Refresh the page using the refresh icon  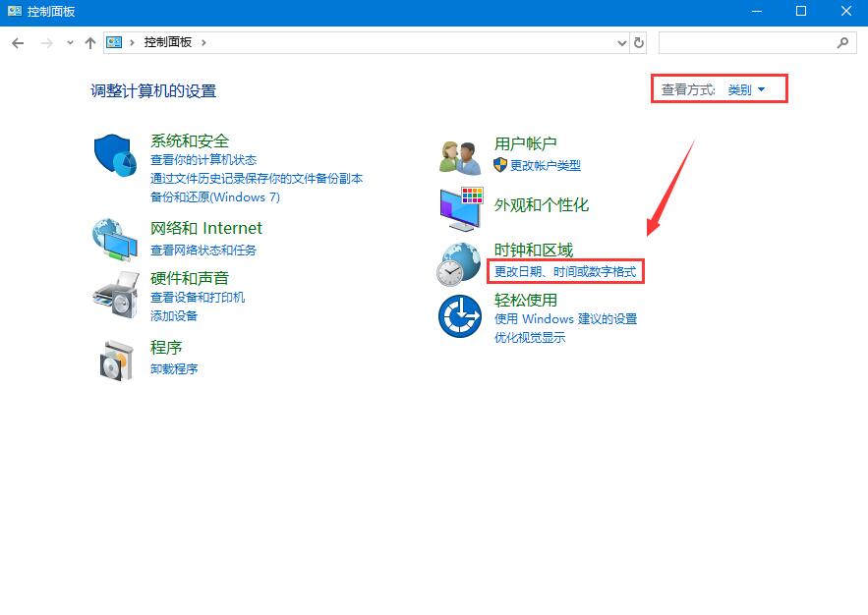[x=639, y=42]
